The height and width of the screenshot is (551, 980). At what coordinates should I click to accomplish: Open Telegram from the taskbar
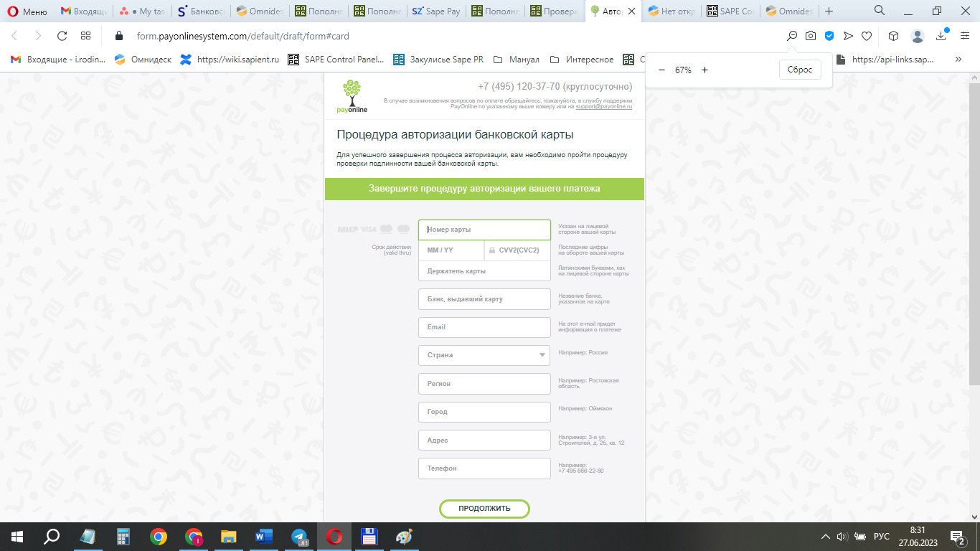(x=299, y=537)
